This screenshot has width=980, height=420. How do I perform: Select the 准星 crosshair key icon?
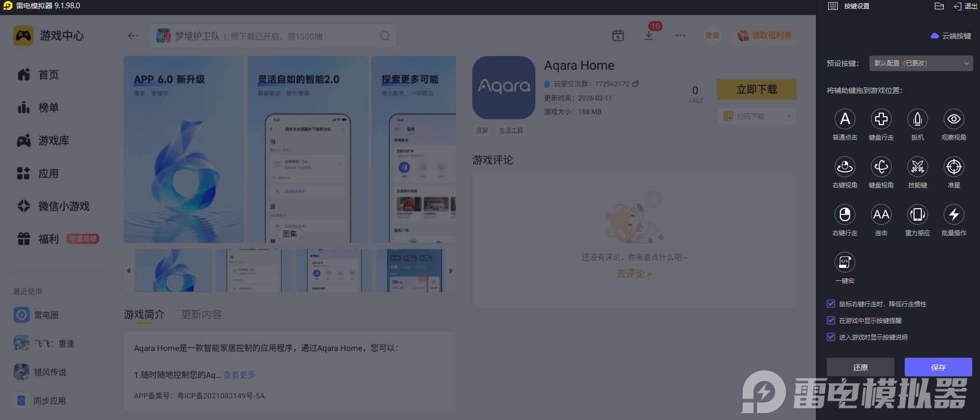click(954, 167)
